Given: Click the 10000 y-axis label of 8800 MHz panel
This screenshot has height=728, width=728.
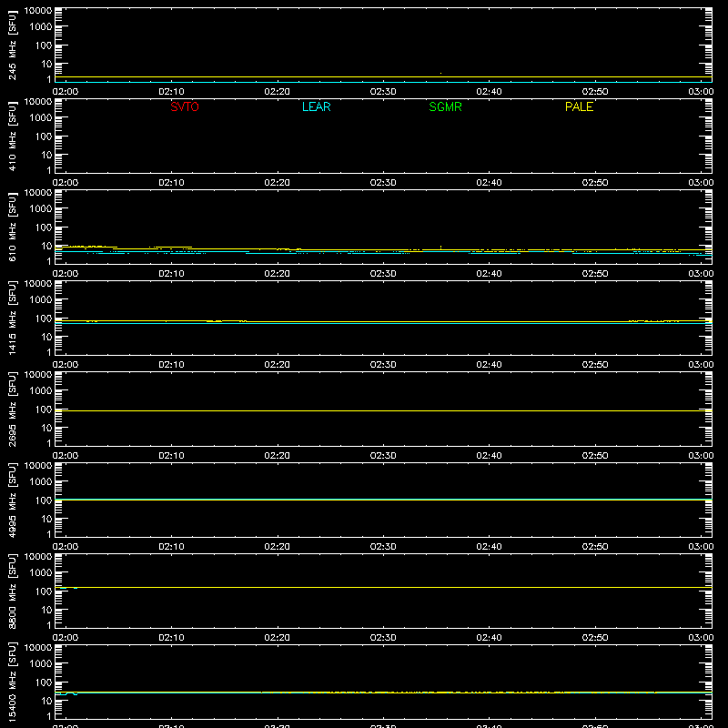Looking at the screenshot, I should tap(38, 557).
